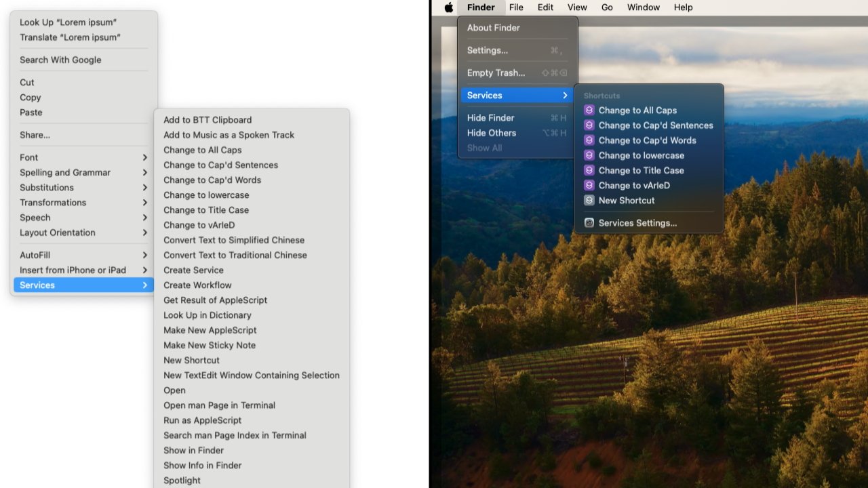Open the Apple logo menu
The height and width of the screenshot is (488, 868).
(x=448, y=7)
